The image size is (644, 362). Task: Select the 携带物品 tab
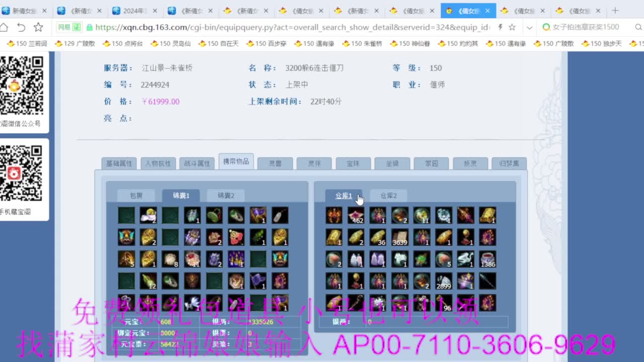(236, 161)
